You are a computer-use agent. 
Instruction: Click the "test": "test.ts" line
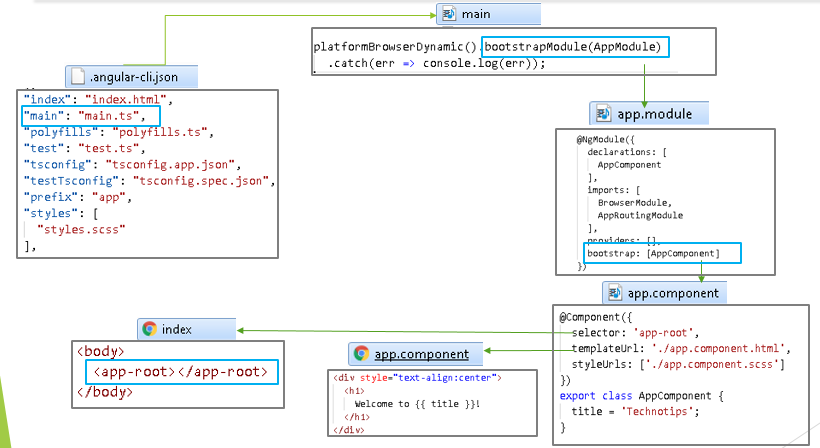[84, 148]
